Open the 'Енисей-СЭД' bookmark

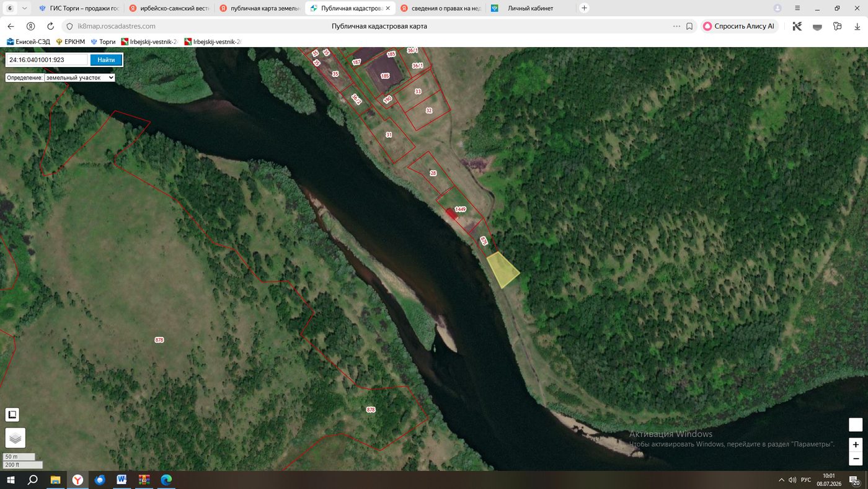pyautogui.click(x=29, y=42)
